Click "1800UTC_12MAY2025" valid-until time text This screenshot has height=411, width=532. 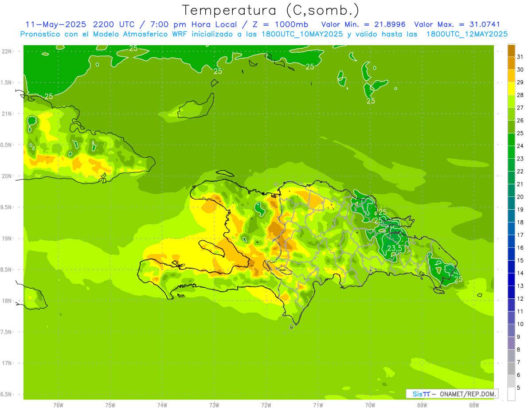(466, 34)
